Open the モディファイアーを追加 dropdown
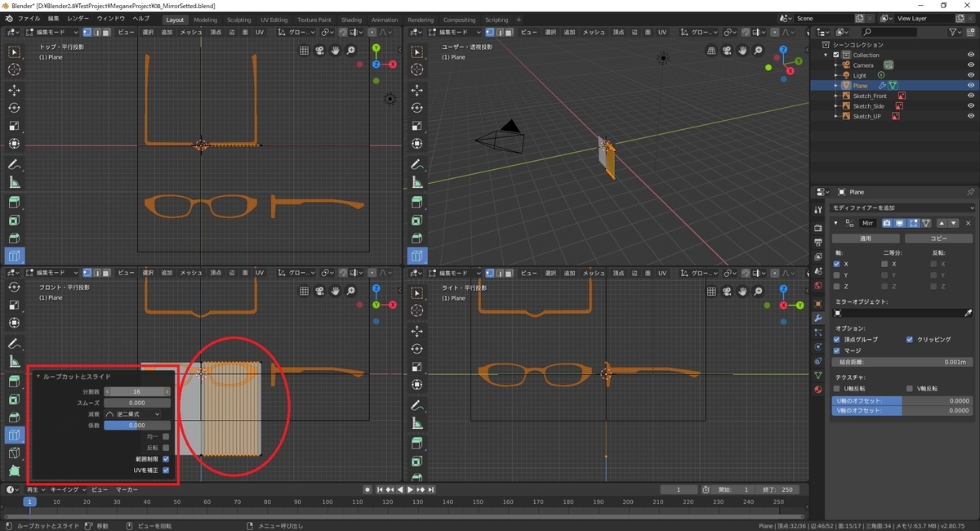This screenshot has width=980, height=531. click(902, 208)
